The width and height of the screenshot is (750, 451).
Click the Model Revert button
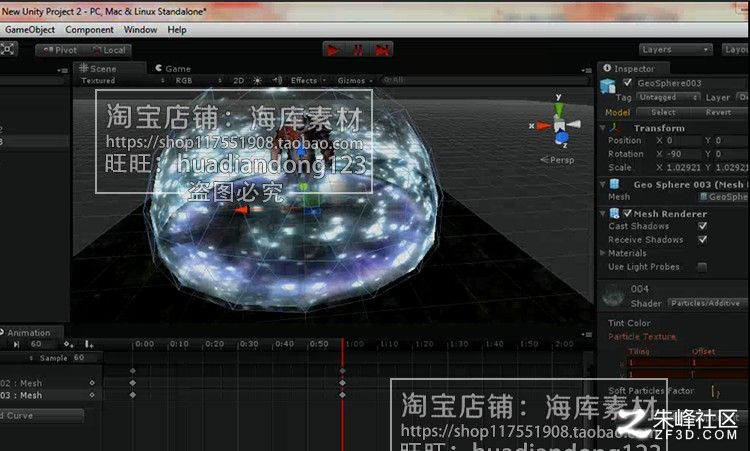coord(719,112)
